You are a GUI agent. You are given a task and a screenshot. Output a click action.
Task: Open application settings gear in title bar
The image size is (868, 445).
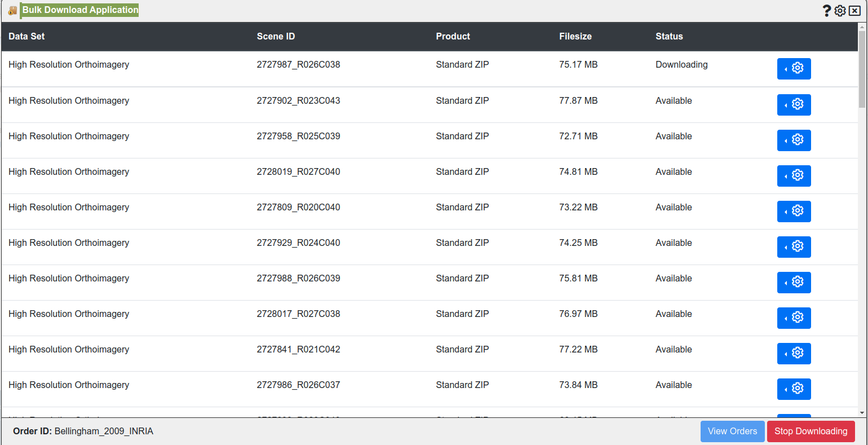coord(840,11)
